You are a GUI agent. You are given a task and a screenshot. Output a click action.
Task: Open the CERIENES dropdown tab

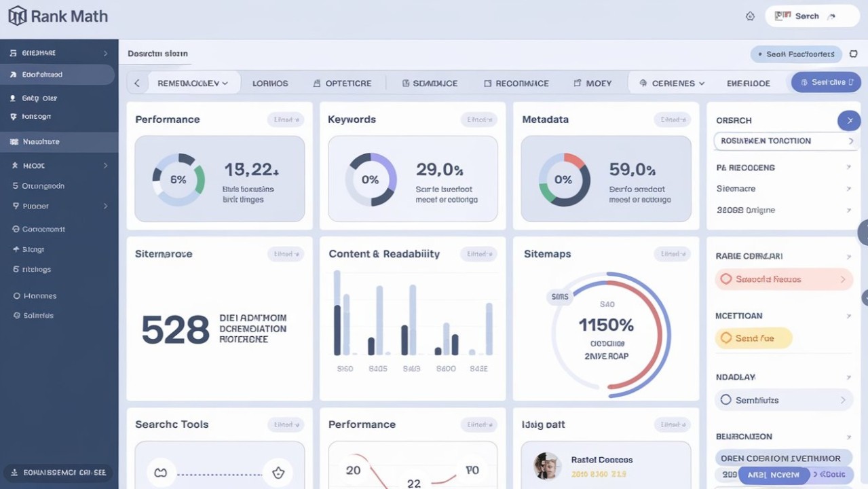pyautogui.click(x=672, y=84)
